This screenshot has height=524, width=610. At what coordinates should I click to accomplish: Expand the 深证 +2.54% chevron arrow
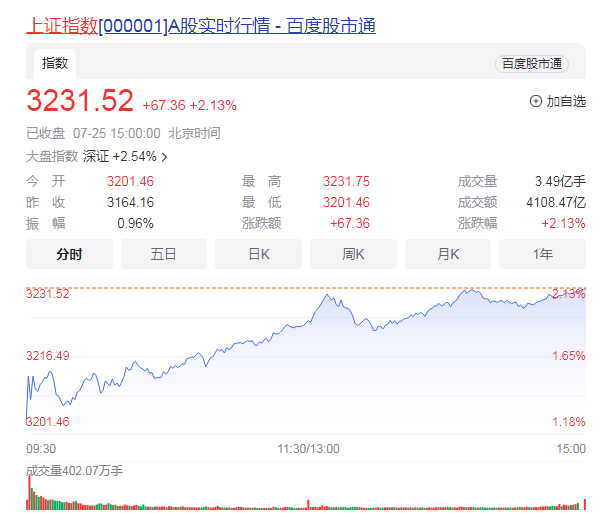click(164, 157)
